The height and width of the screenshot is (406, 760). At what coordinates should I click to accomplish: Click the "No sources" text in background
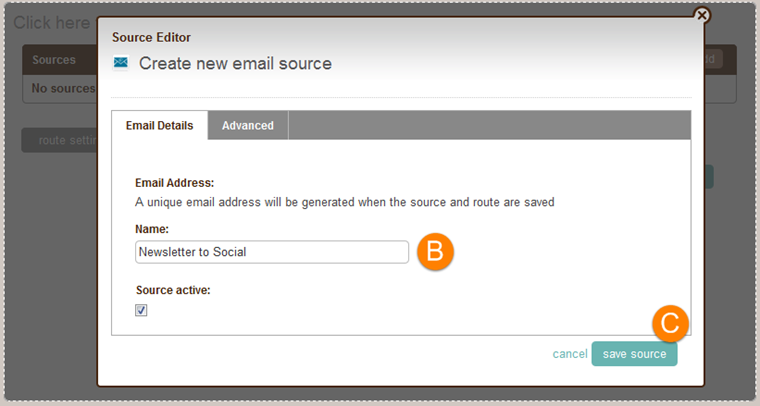(x=63, y=89)
